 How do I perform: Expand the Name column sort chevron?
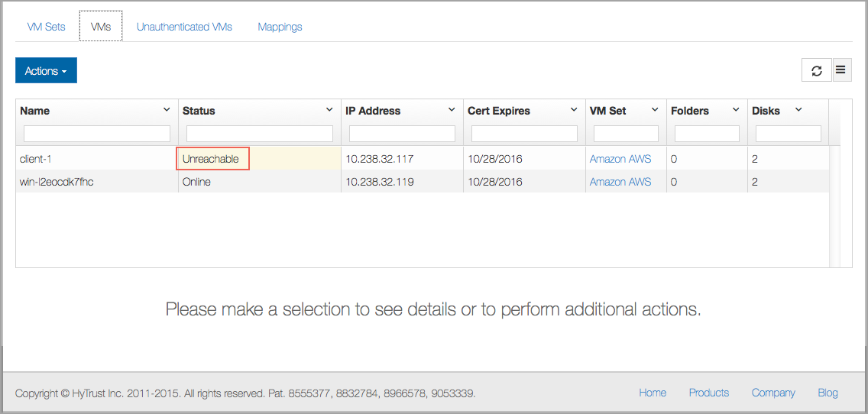167,110
